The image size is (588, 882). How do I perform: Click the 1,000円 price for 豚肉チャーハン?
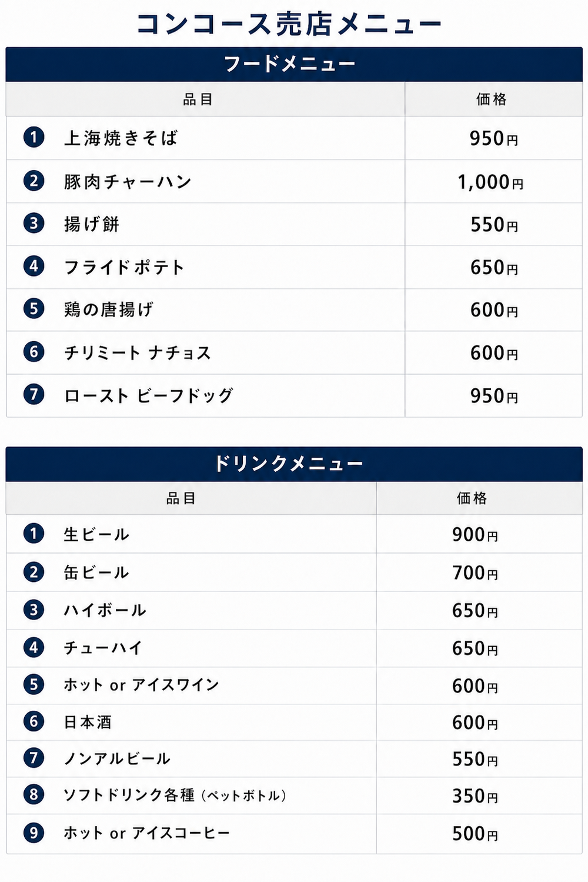tap(490, 182)
